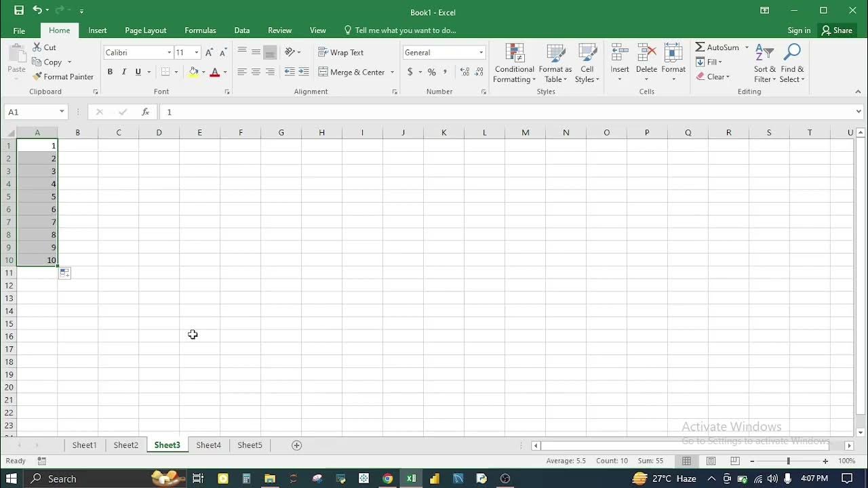Switch to the Data ribbon tab

point(242,30)
